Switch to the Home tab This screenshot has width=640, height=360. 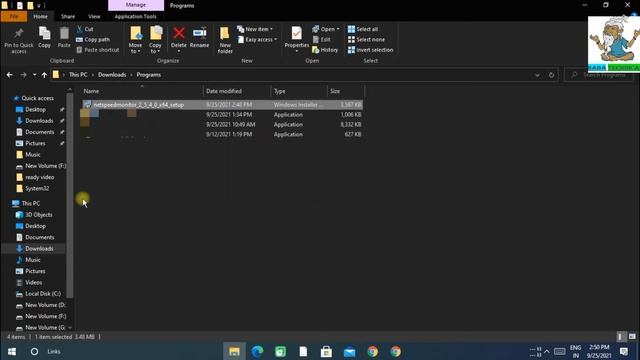[x=40, y=16]
